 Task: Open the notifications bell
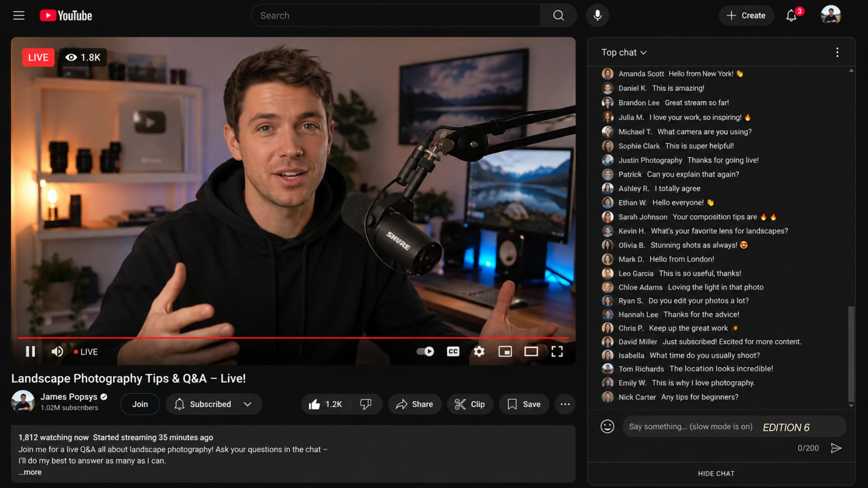click(791, 16)
